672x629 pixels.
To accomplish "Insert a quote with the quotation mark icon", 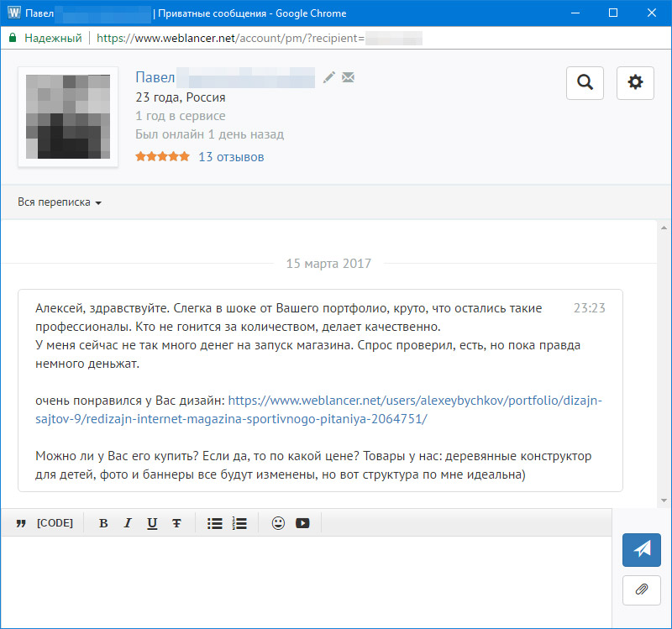I will click(21, 523).
